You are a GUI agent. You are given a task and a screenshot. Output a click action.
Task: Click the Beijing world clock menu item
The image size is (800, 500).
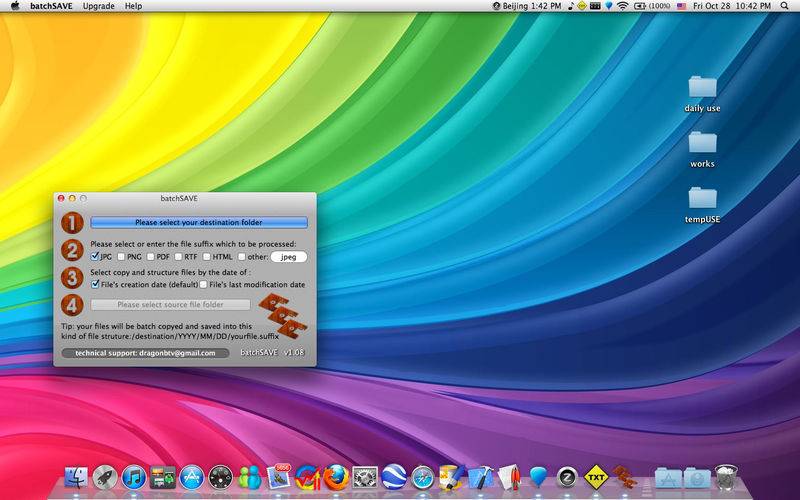(x=527, y=6)
